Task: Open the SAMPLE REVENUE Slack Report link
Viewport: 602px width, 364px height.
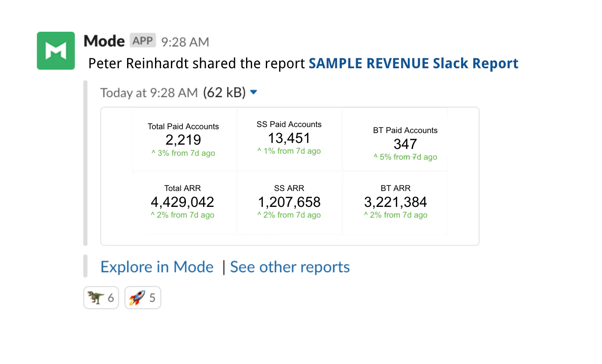Action: point(413,64)
